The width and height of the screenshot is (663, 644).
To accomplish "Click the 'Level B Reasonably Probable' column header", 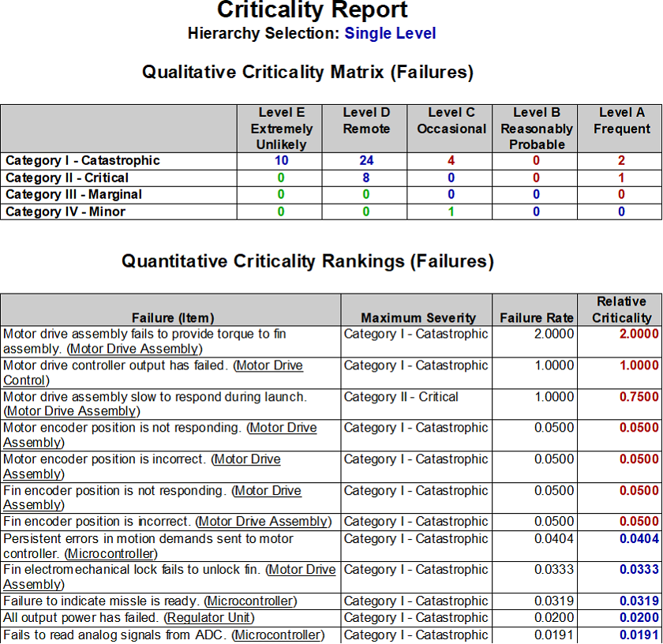I will click(x=536, y=129).
